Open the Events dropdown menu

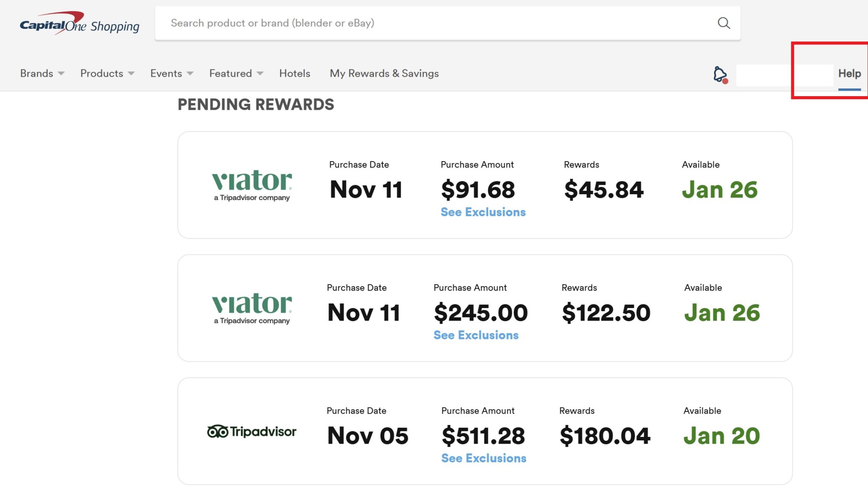172,73
